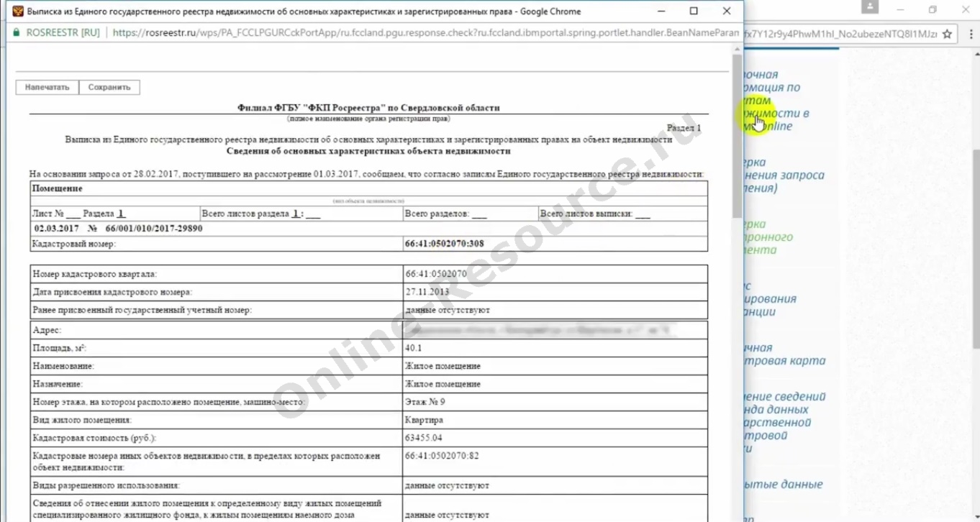Image resolution: width=980 pixels, height=522 pixels.
Task: Click the 'Наименование:' label
Action: click(63, 366)
